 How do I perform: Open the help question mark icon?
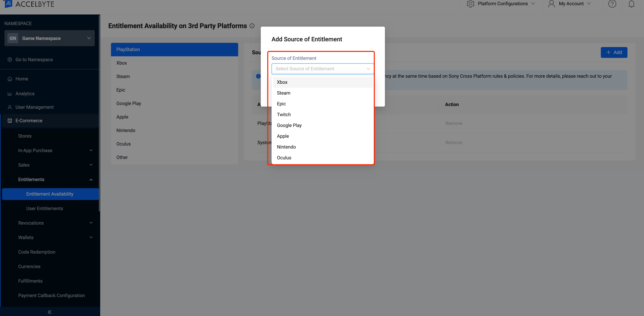tap(612, 4)
